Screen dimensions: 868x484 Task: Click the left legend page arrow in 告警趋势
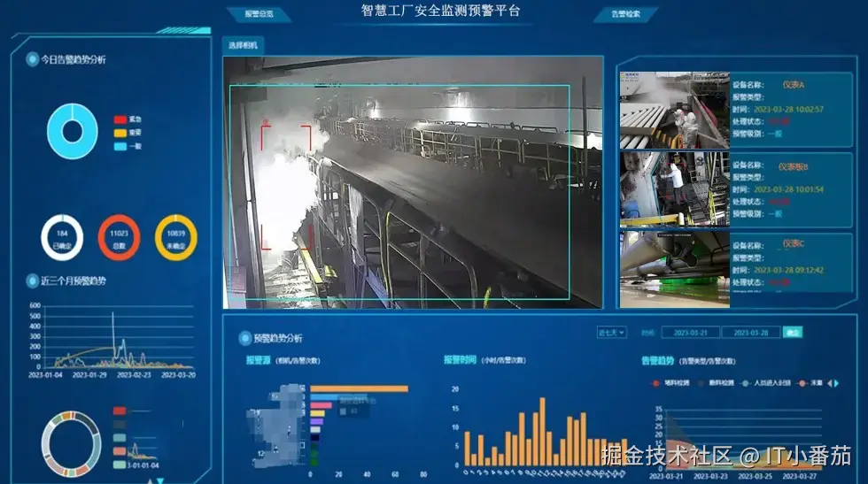[x=829, y=383]
